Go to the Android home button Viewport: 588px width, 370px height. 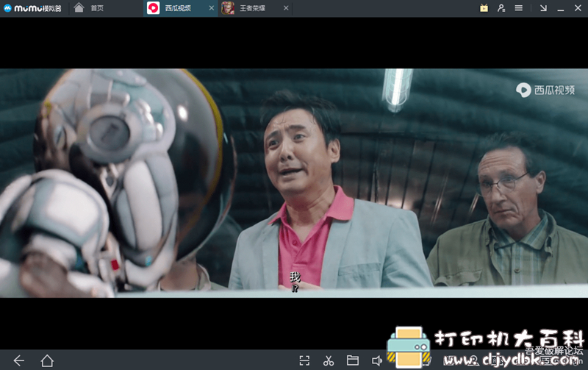tap(47, 360)
